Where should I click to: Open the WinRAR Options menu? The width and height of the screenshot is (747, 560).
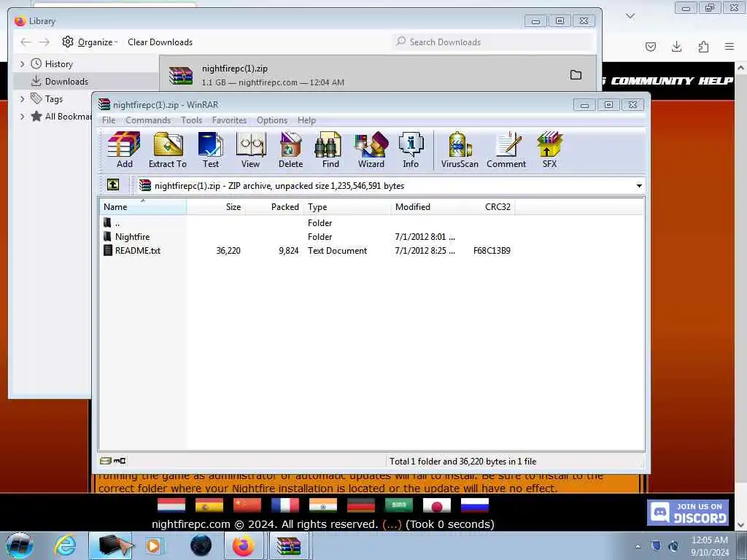(272, 120)
